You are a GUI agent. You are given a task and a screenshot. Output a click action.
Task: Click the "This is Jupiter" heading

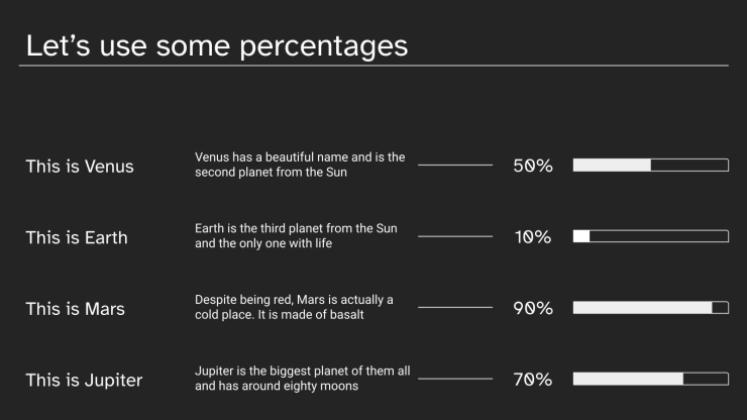point(84,380)
